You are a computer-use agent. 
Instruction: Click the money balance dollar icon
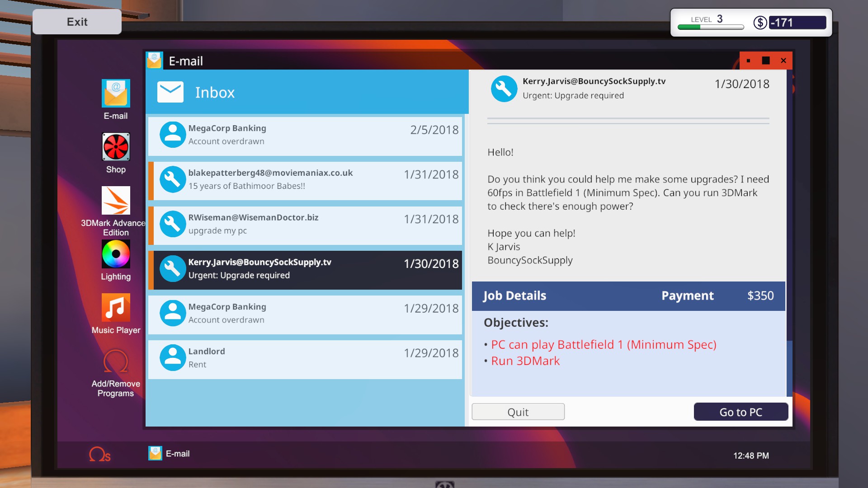point(760,23)
